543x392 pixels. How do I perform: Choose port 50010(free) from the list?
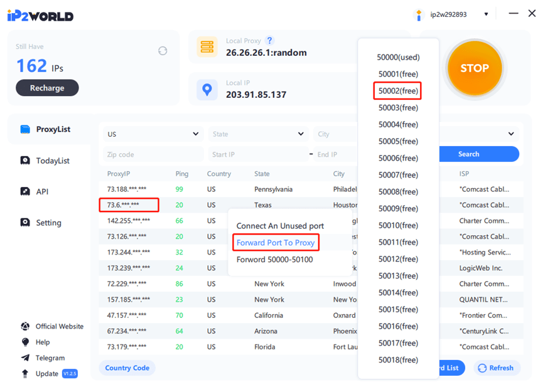(x=398, y=225)
